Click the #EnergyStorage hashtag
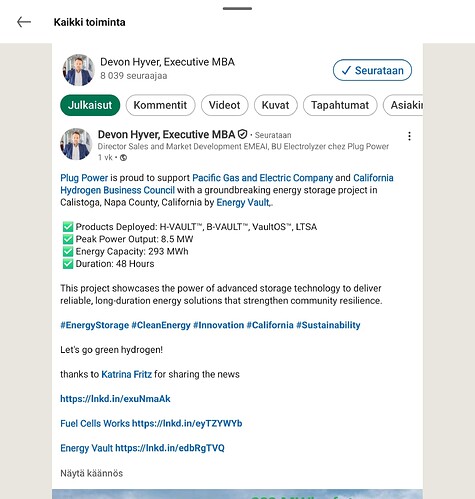Viewport: 475px width, 499px height. coord(95,325)
